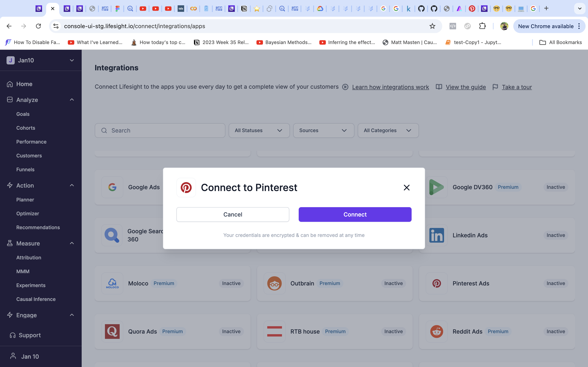Open Causal Inference in the sidebar
Screen dimensions: 588x367
pyautogui.click(x=36, y=299)
